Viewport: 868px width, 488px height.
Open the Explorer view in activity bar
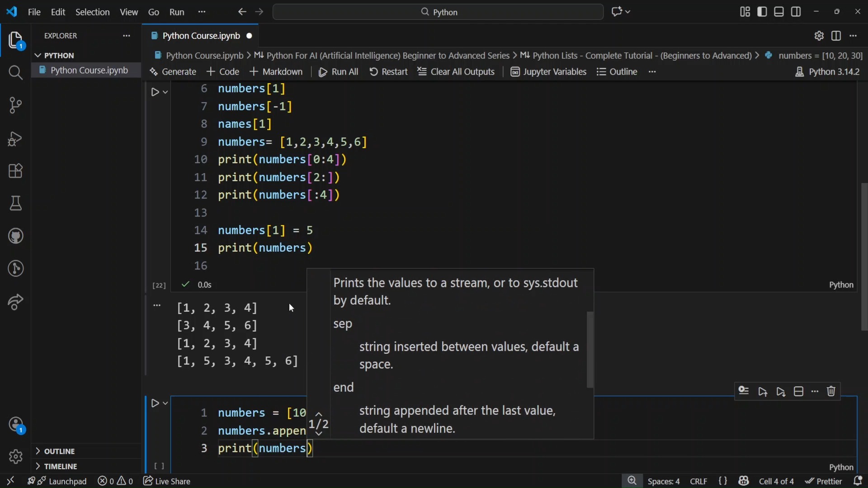(16, 41)
